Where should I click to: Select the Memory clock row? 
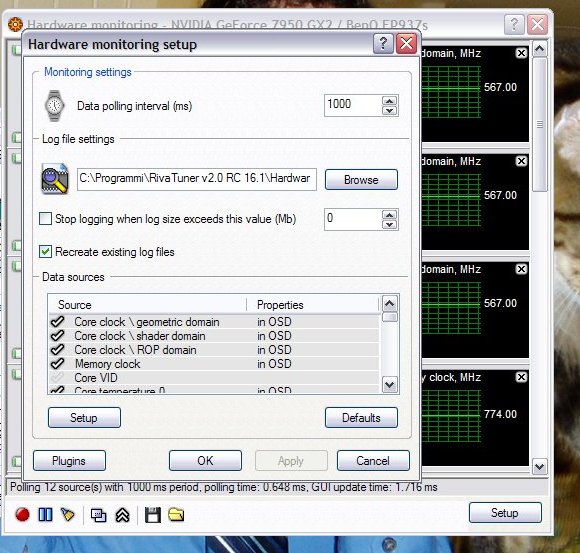point(214,364)
